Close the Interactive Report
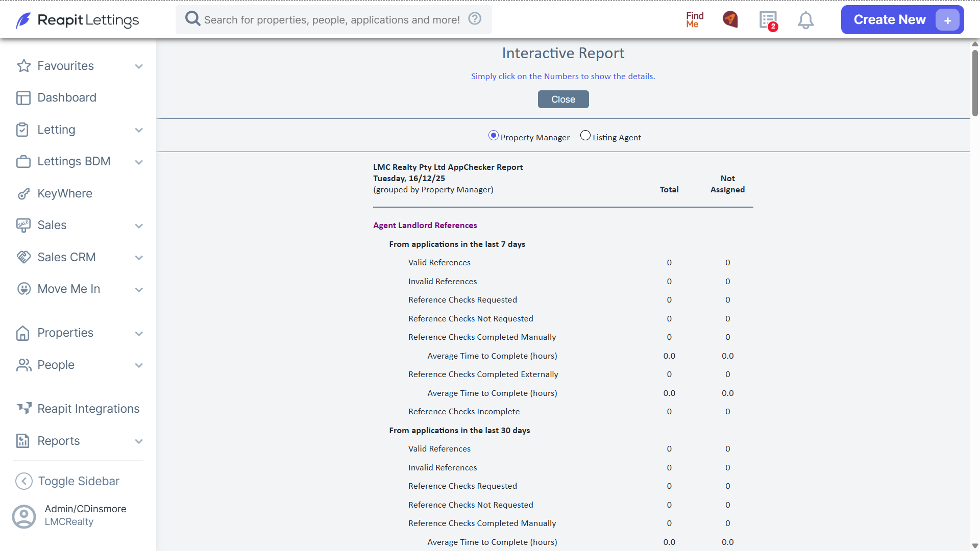The width and height of the screenshot is (980, 551). 563,99
